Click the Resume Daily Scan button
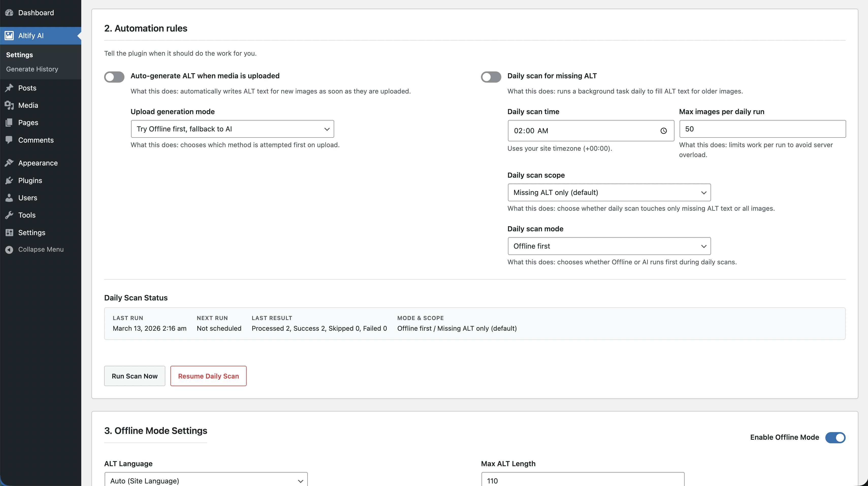868x486 pixels. pyautogui.click(x=208, y=376)
